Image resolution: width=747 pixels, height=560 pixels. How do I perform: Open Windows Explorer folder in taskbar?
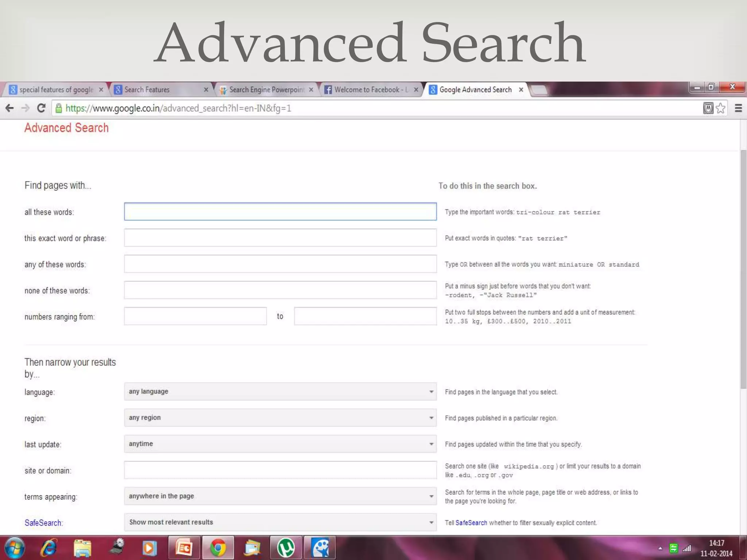(x=82, y=548)
